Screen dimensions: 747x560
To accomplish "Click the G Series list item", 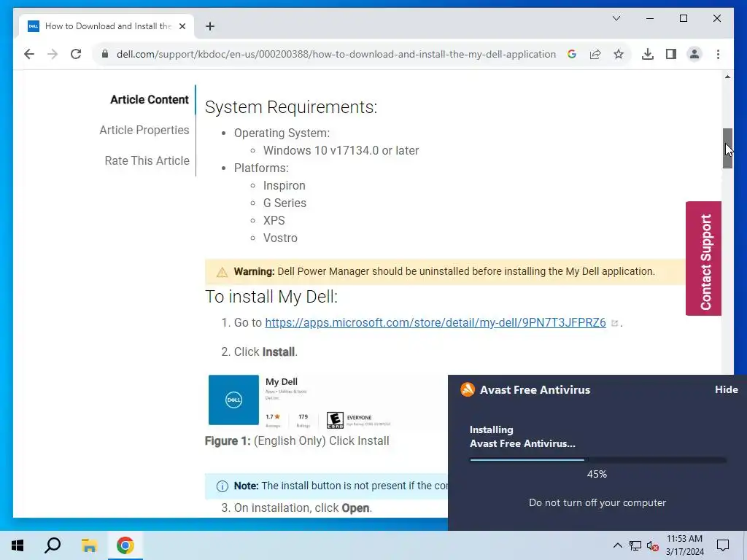I will tap(285, 203).
